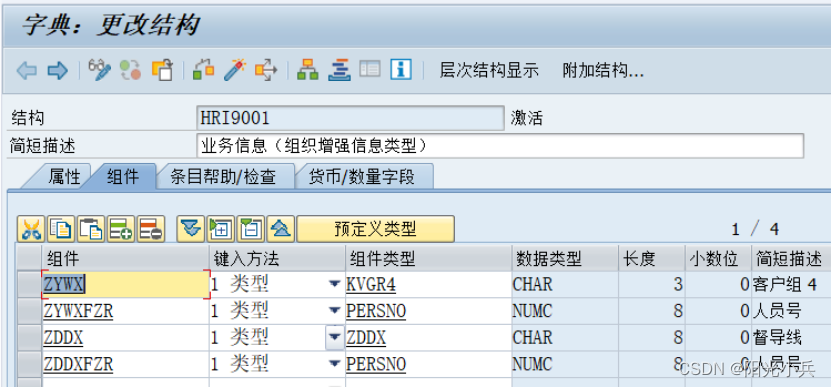Open typing method dropdown for ZDDXFZR row
831x387 pixels.
point(334,364)
